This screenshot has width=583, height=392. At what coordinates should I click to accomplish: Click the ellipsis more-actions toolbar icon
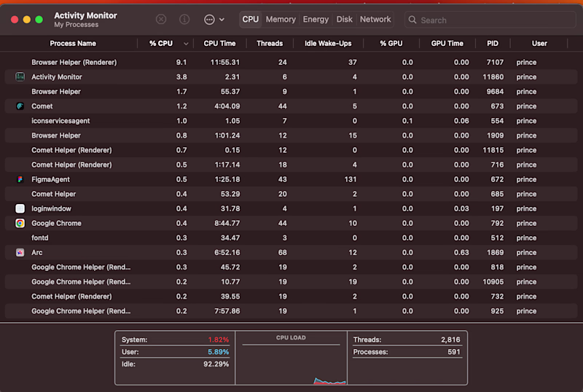coord(209,20)
